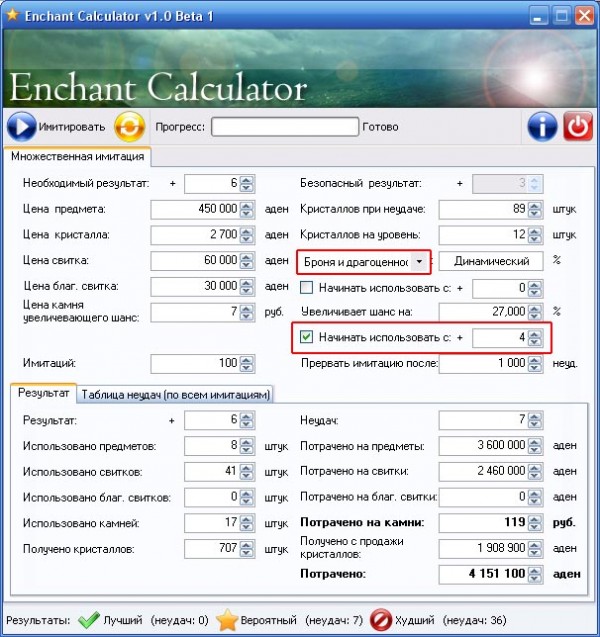600x637 pixels.
Task: Click spinner arrows of Прервать имитацию после
Action: coord(535,363)
